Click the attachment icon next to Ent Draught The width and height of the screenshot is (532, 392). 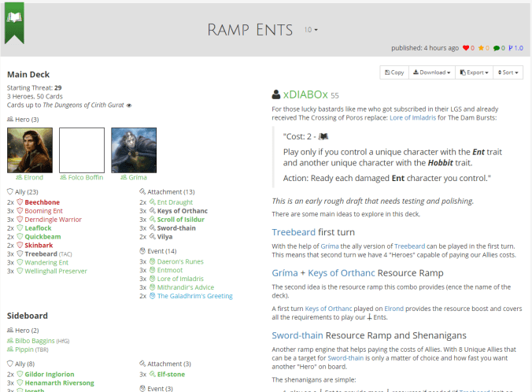(x=153, y=202)
